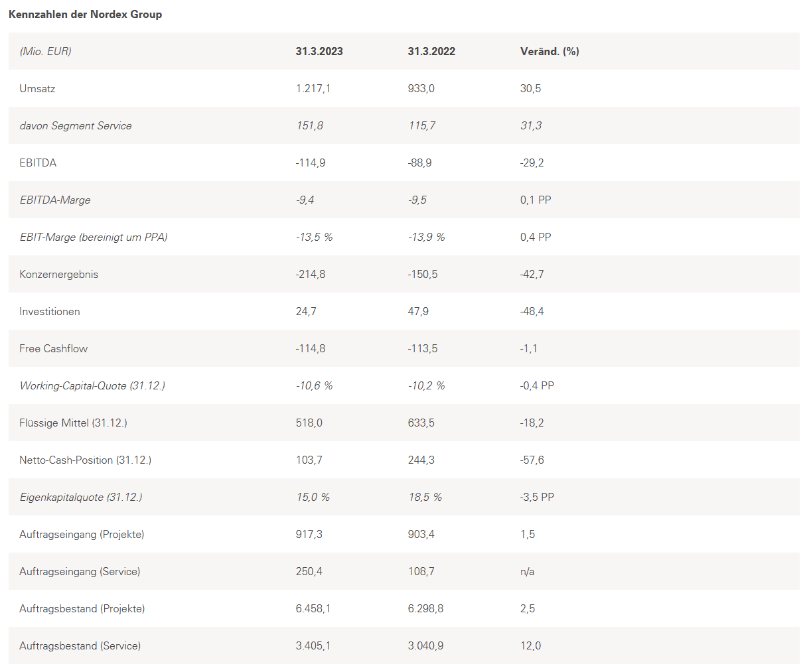
Task: Select the EBITDA value -114,9
Action: pos(311,163)
